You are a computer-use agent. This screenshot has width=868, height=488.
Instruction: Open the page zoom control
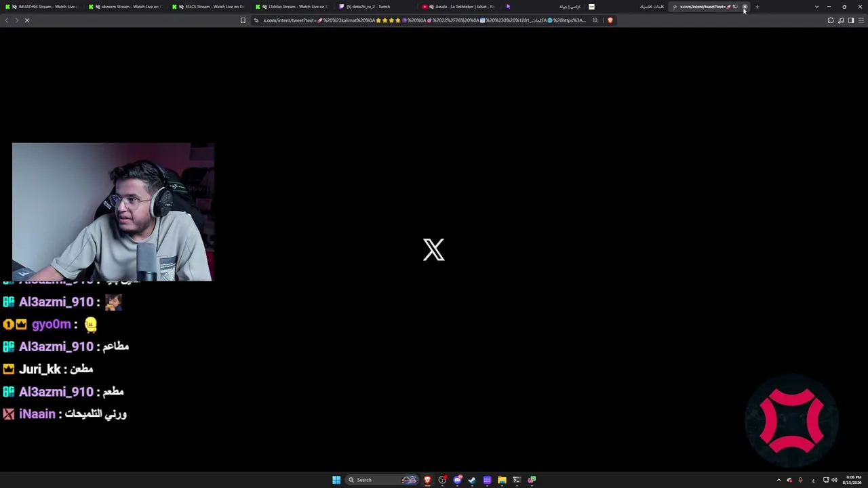595,20
